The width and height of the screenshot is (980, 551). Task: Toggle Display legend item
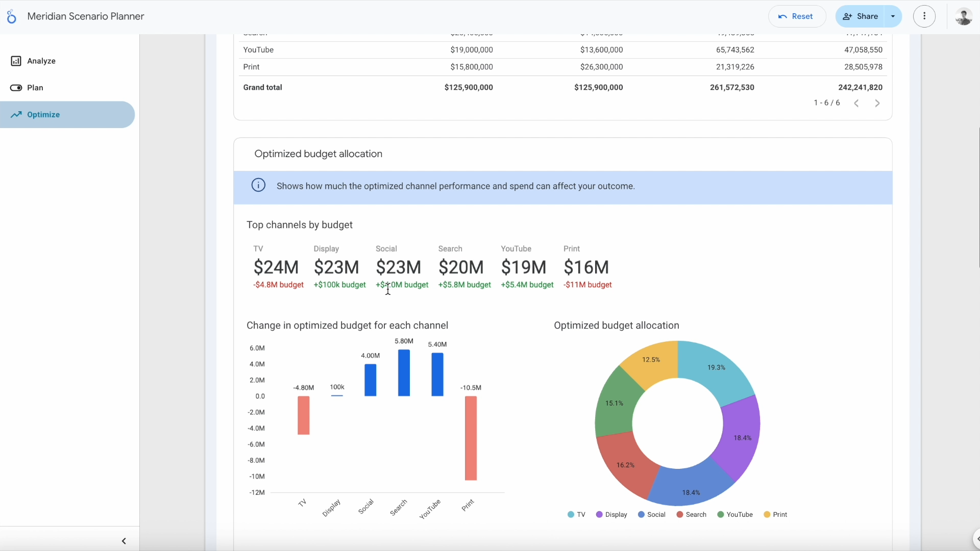611,515
